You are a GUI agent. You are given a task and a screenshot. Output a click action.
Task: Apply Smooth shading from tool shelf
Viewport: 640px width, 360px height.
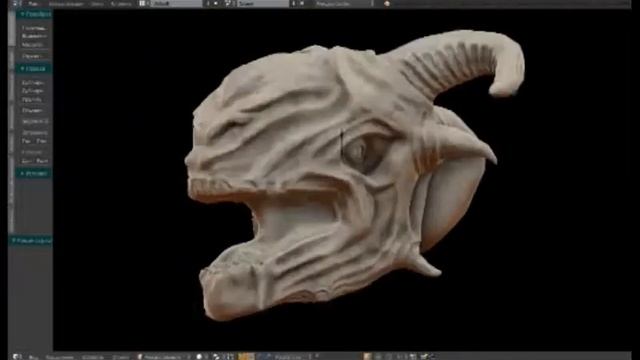tap(27, 141)
